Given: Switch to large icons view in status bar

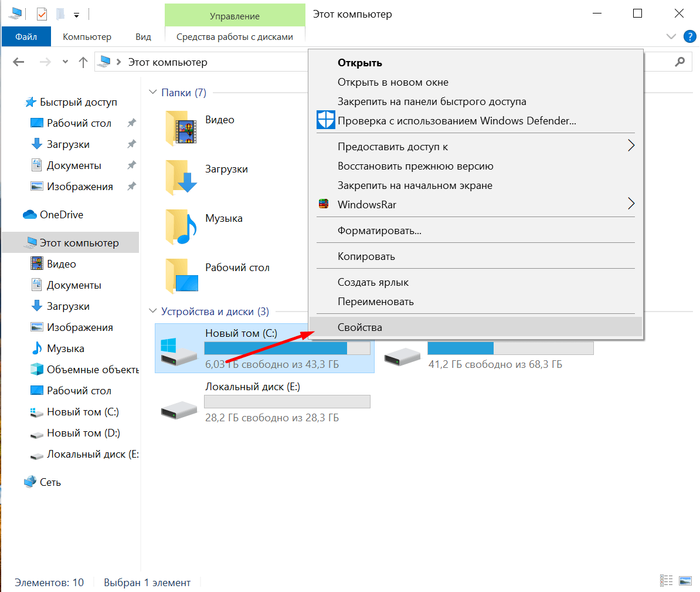Looking at the screenshot, I should pyautogui.click(x=685, y=580).
